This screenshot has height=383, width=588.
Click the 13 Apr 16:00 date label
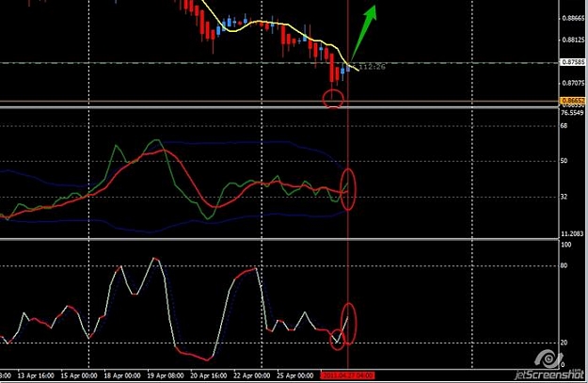point(36,375)
